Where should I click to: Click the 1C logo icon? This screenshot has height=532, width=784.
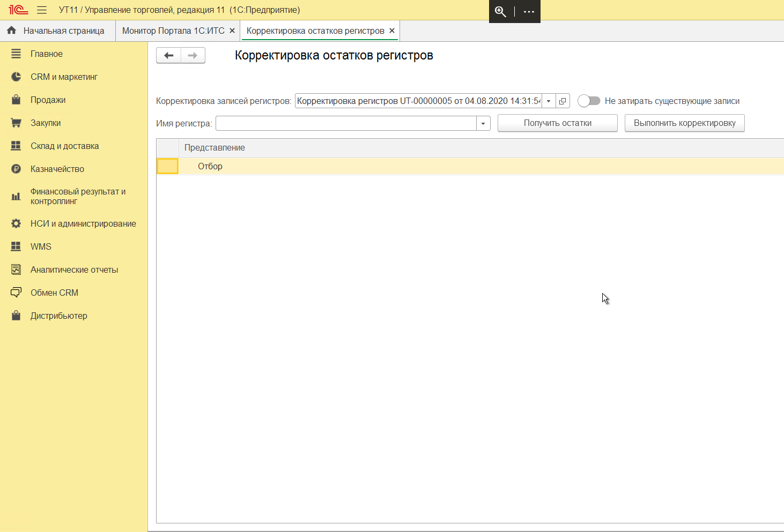[x=18, y=10]
